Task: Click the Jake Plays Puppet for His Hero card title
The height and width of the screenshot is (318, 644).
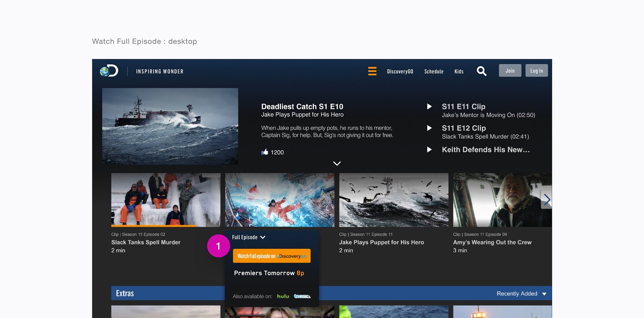Action: coord(381,242)
